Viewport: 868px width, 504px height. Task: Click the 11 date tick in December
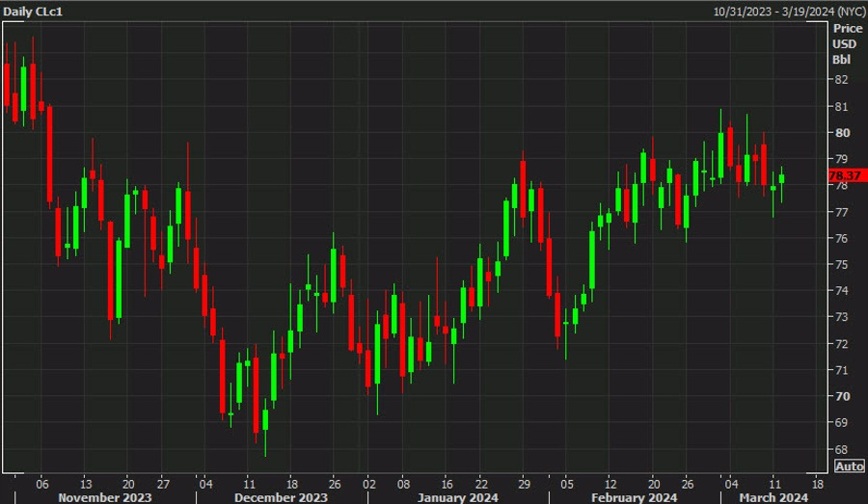pos(249,484)
